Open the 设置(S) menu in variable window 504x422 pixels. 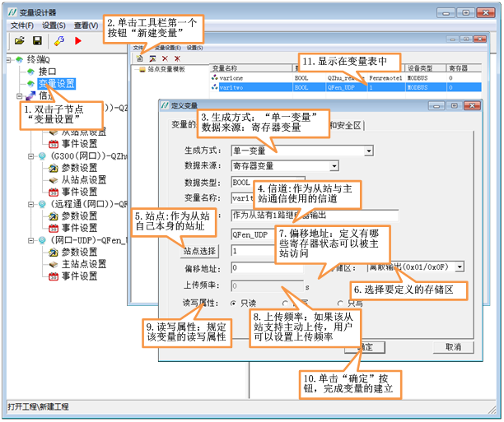click(x=195, y=48)
